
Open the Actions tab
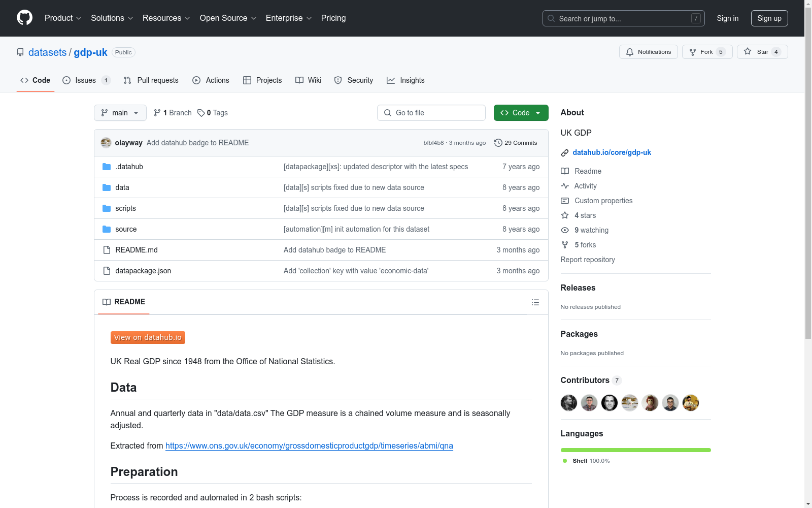tap(211, 80)
